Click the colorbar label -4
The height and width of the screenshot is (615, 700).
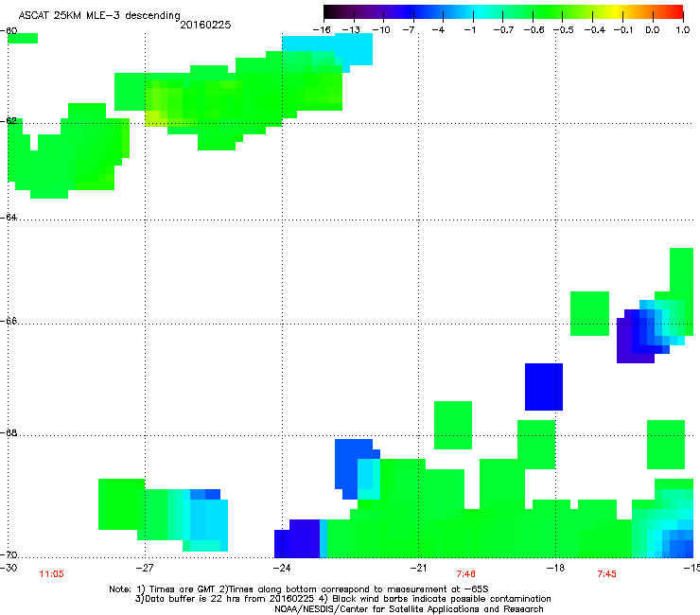[x=438, y=30]
